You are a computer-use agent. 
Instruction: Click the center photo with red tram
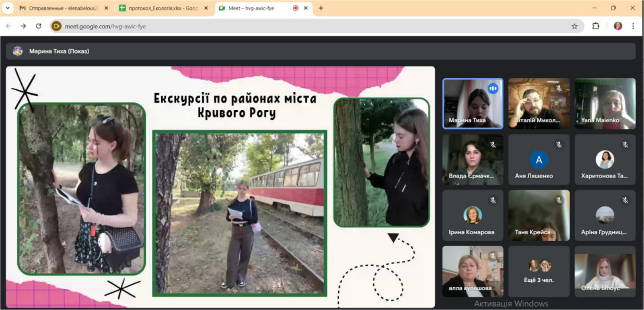click(x=239, y=213)
